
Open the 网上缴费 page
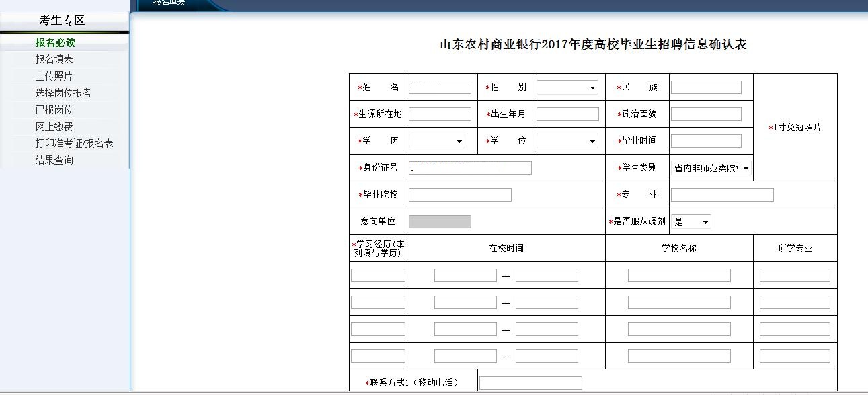tap(54, 126)
